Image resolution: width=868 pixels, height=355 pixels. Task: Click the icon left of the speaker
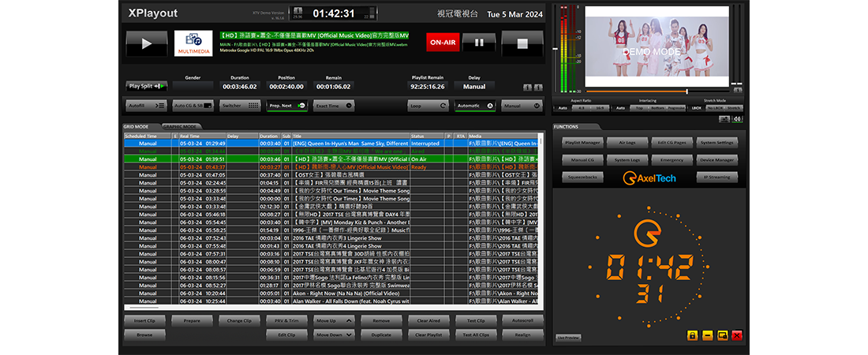(724, 119)
